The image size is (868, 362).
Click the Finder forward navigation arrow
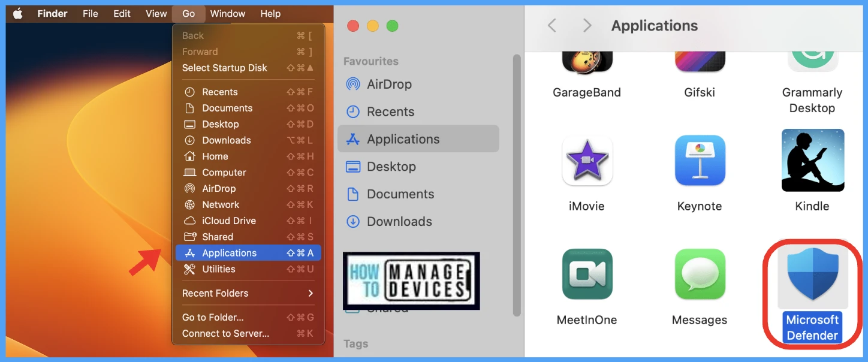(587, 25)
